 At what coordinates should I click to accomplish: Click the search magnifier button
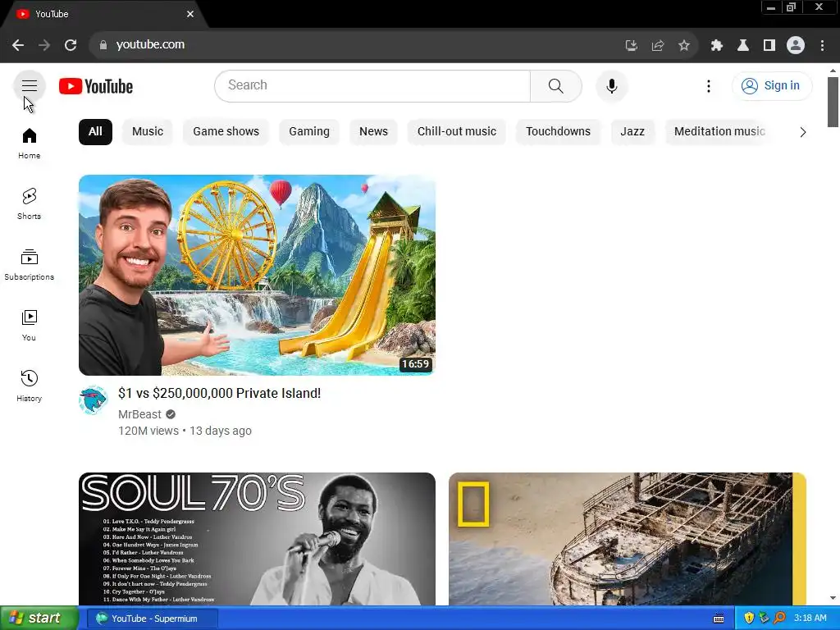tap(555, 85)
